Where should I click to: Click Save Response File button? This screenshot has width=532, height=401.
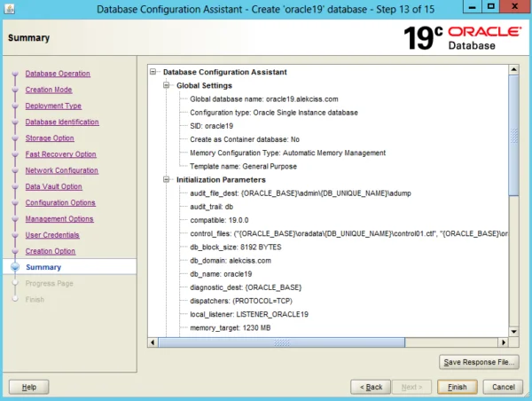point(479,362)
